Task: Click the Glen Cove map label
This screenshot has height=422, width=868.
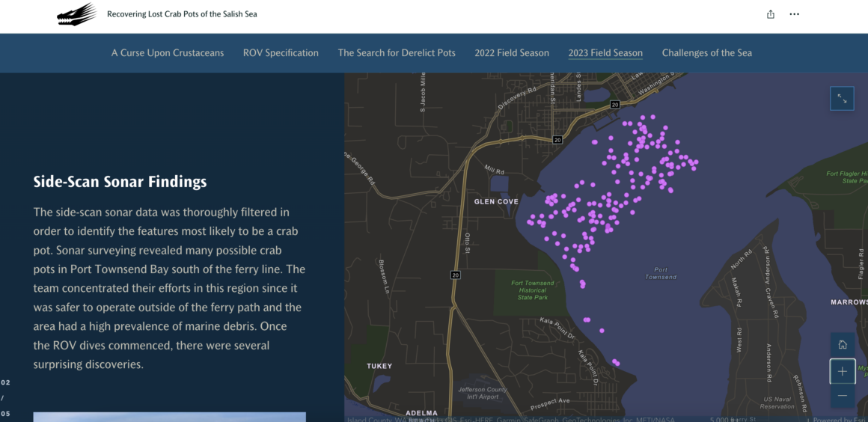Action: pos(496,202)
